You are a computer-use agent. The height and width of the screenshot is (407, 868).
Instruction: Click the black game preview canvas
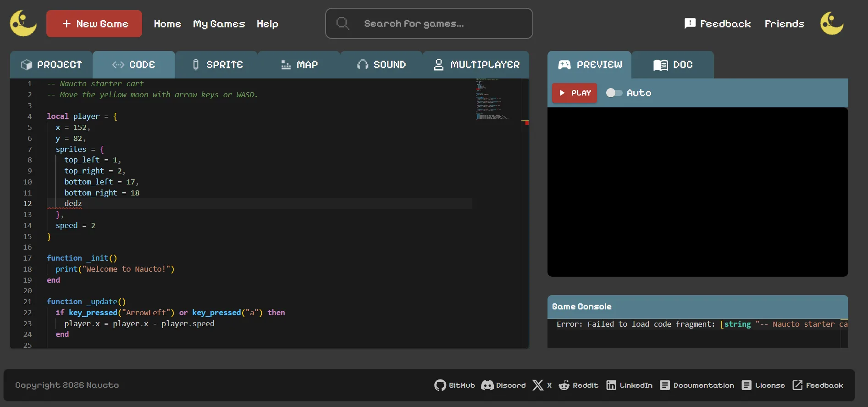697,192
